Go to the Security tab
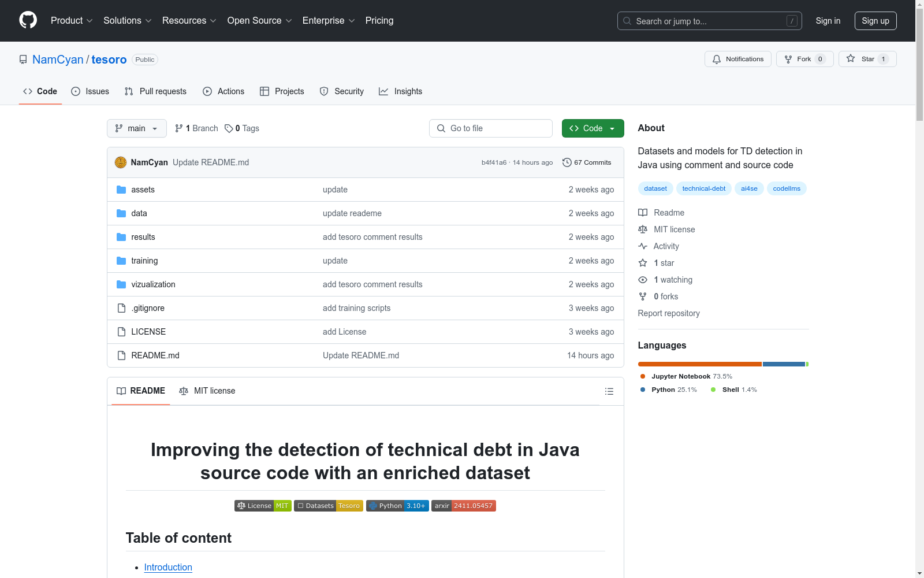Viewport: 924px width, 578px height. [342, 91]
